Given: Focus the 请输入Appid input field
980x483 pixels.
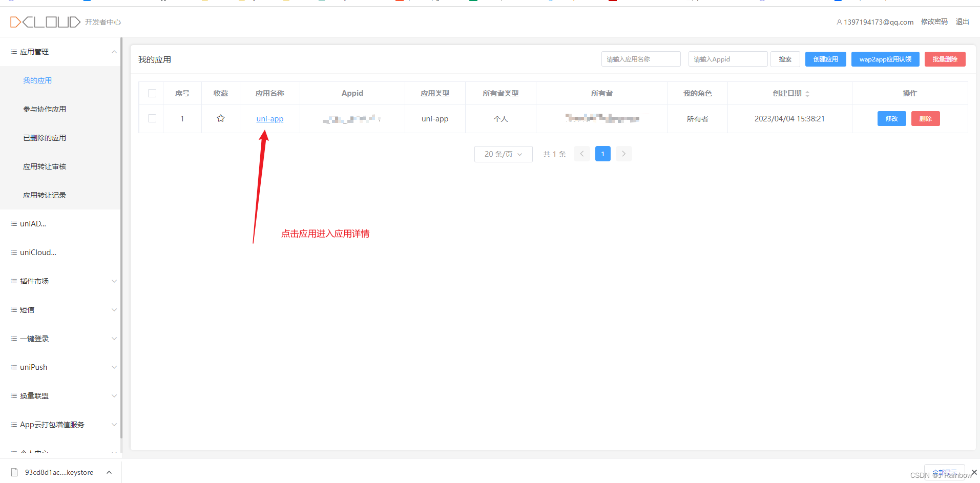Looking at the screenshot, I should click(728, 59).
